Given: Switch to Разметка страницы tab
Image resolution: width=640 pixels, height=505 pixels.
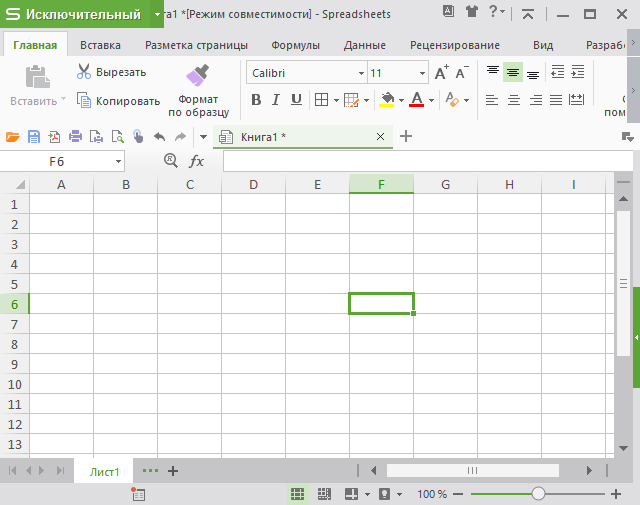Looking at the screenshot, I should pyautogui.click(x=196, y=45).
